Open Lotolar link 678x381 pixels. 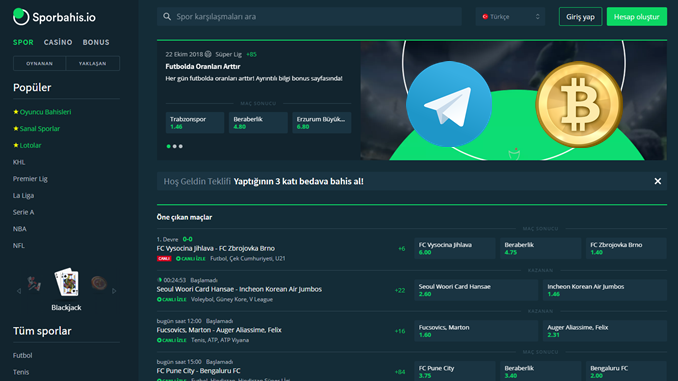point(30,145)
